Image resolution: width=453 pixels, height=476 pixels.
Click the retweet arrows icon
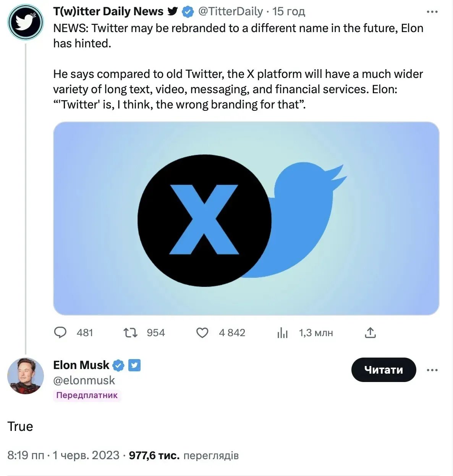click(x=131, y=333)
